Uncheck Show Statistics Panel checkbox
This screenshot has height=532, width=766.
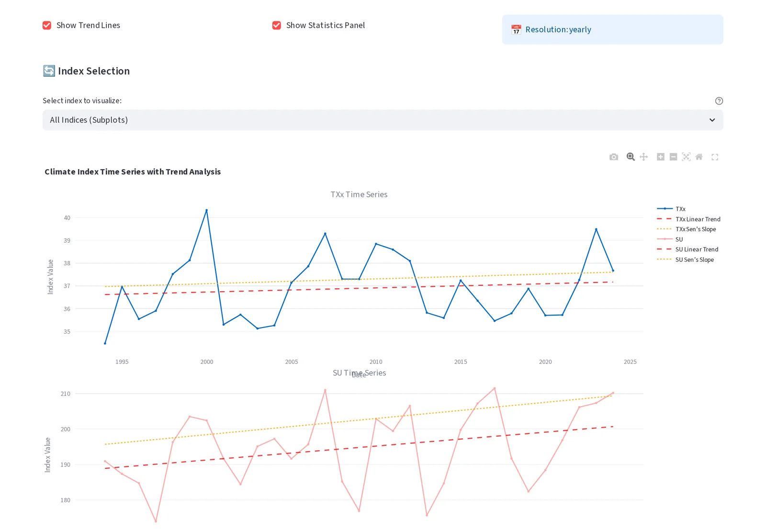pyautogui.click(x=277, y=25)
